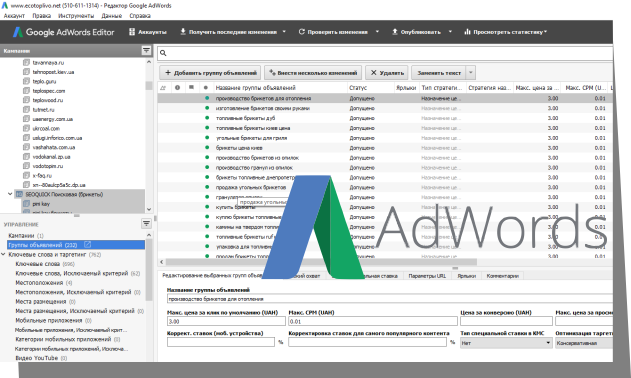Open Консервативная targeting optimization dropdown
This screenshot has width=631, height=378.
tap(584, 343)
